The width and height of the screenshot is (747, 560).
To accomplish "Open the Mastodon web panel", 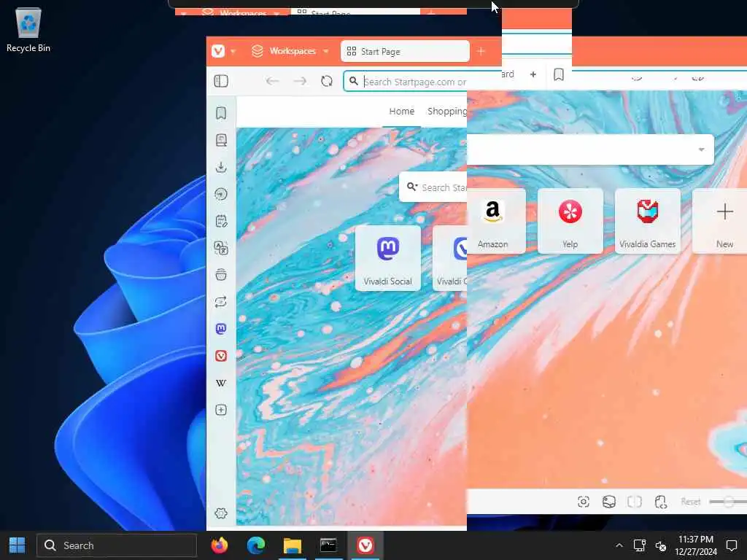I will [x=221, y=329].
